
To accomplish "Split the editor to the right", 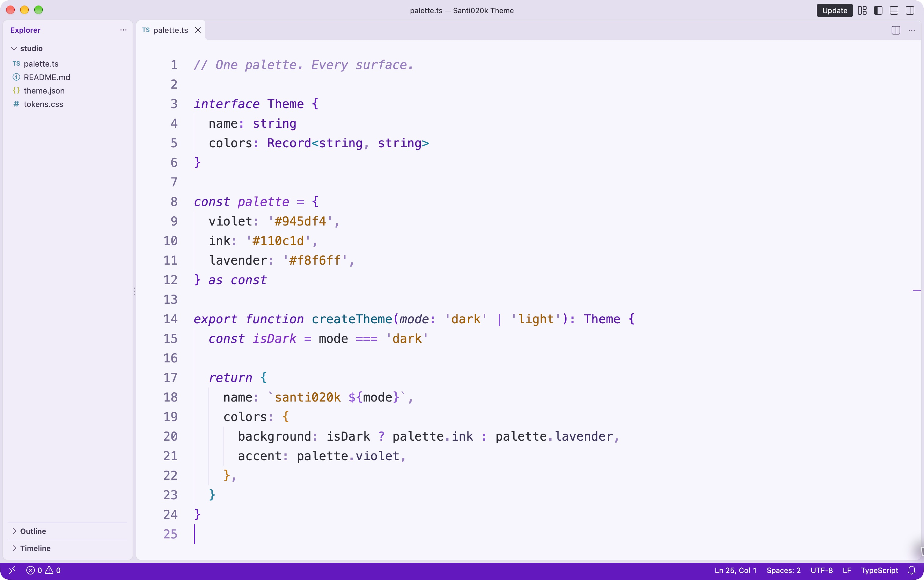I will 896,30.
